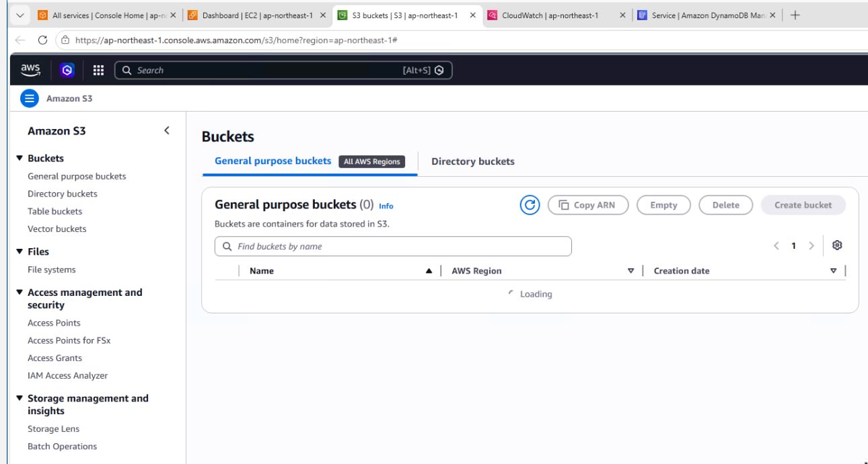
Task: Click the hamburger menu icon next to Amazon S3
Action: (x=30, y=99)
